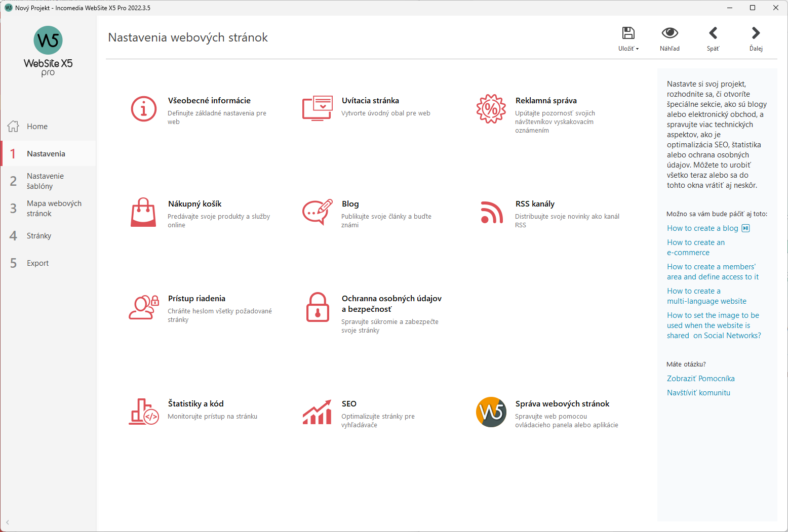788x532 pixels.
Task: Click the Uvítacia stránka title
Action: pos(370,101)
